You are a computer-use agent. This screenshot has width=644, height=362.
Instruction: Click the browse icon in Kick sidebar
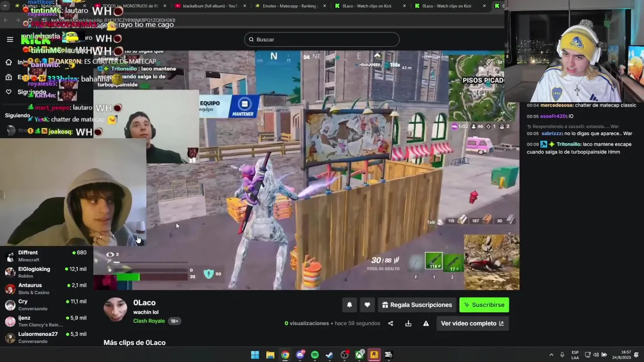pos(9,77)
